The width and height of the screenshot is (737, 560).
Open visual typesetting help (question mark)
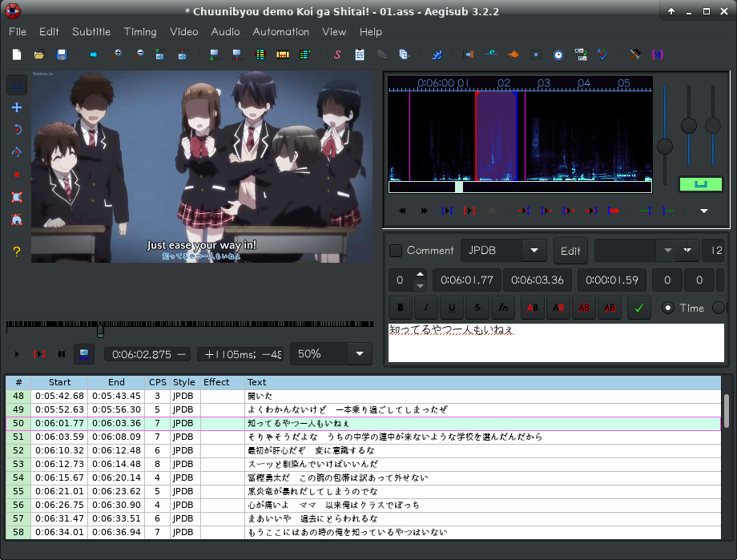[x=17, y=252]
